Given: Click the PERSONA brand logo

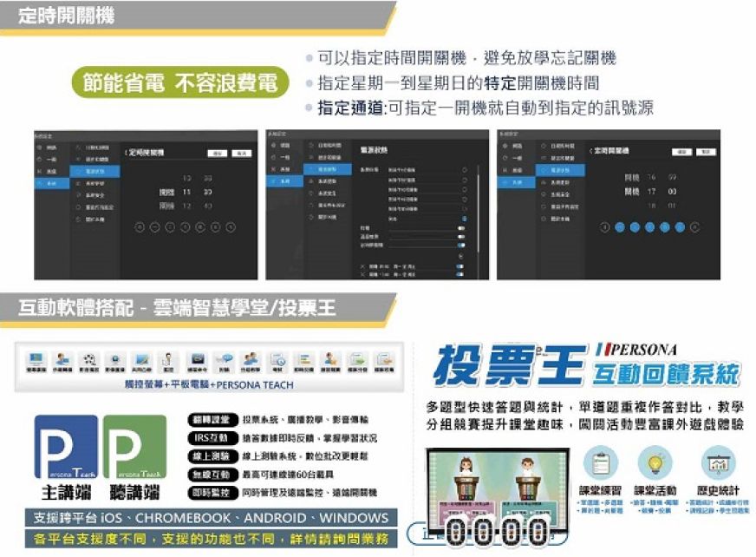Looking at the screenshot, I should [636, 349].
